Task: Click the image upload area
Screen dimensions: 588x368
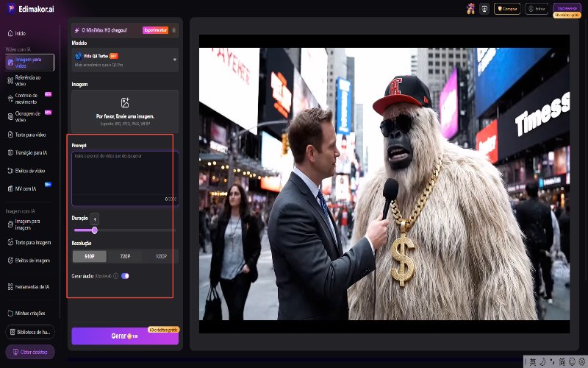Action: point(125,112)
